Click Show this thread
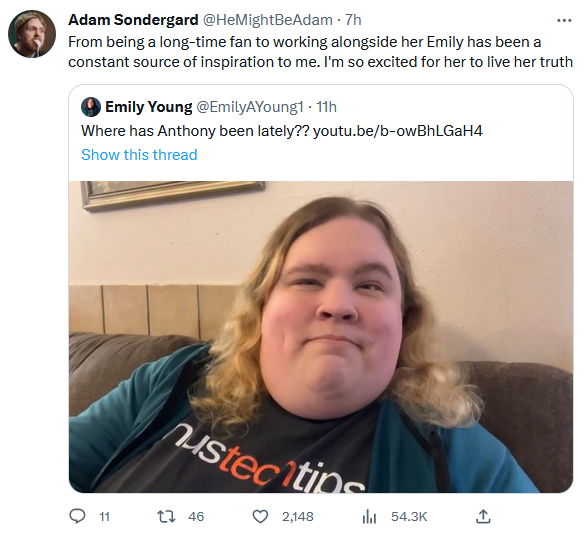The image size is (586, 535). coord(139,155)
